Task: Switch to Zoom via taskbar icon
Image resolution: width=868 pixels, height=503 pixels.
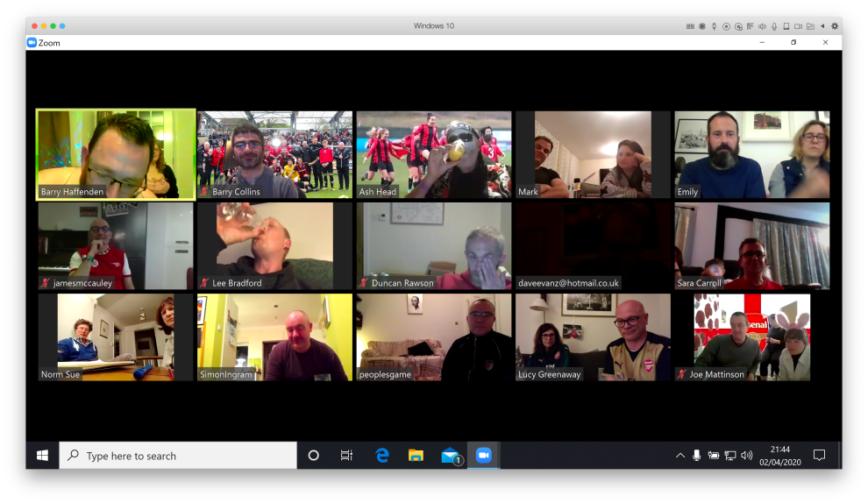Action: click(x=483, y=456)
